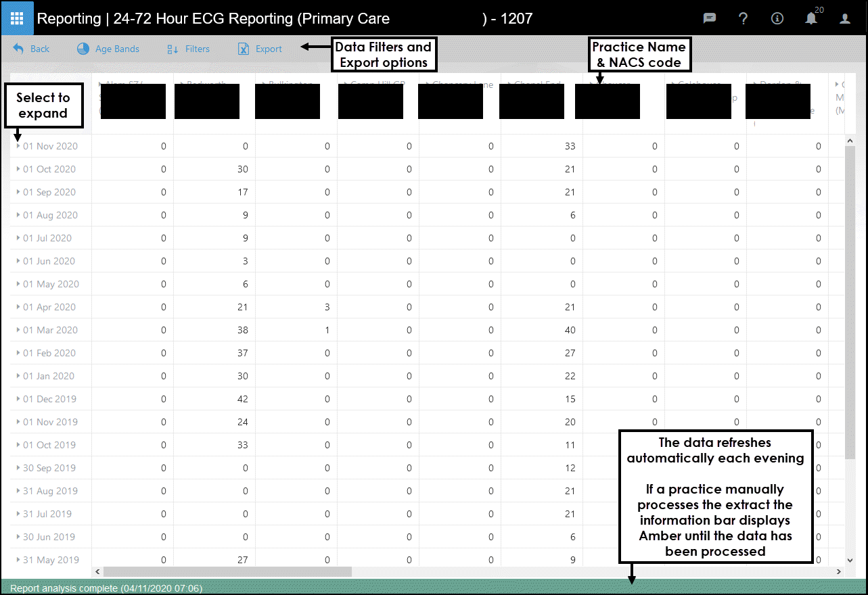The height and width of the screenshot is (595, 868).
Task: Open the notifications bell icon
Action: (x=811, y=19)
